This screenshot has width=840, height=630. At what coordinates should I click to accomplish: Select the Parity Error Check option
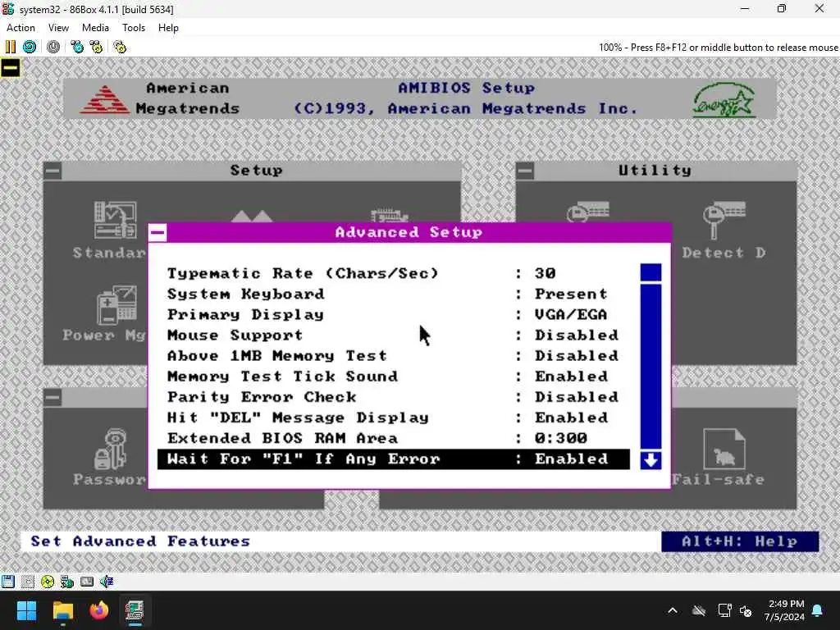pyautogui.click(x=393, y=397)
